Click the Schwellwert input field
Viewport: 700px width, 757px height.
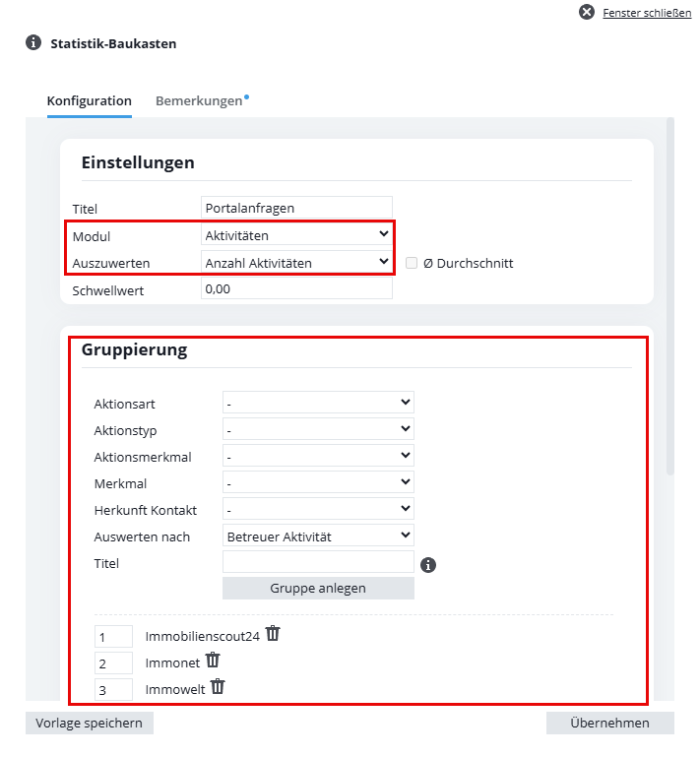(295, 288)
